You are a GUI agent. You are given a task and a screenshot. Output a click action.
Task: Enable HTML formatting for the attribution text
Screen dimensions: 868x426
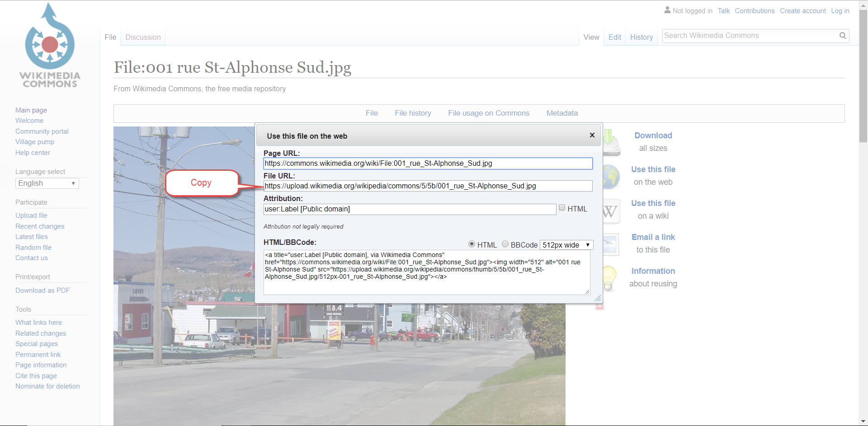point(562,207)
